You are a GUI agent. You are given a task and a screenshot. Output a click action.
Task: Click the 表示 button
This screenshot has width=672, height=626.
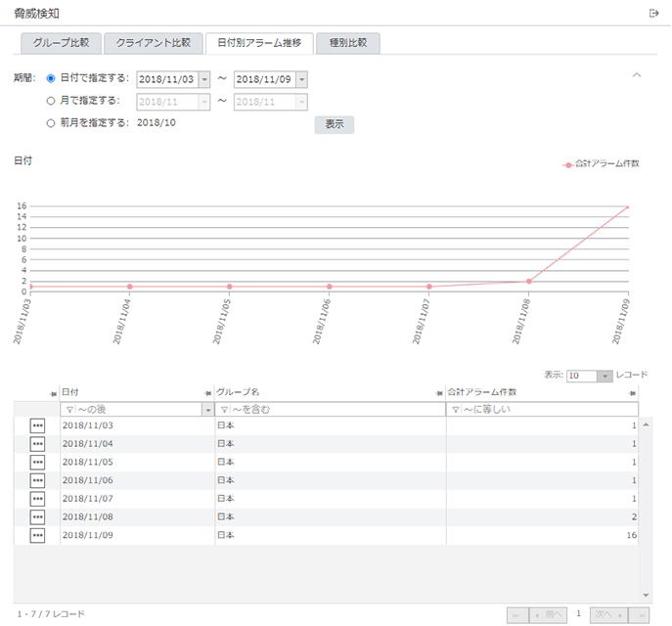334,124
